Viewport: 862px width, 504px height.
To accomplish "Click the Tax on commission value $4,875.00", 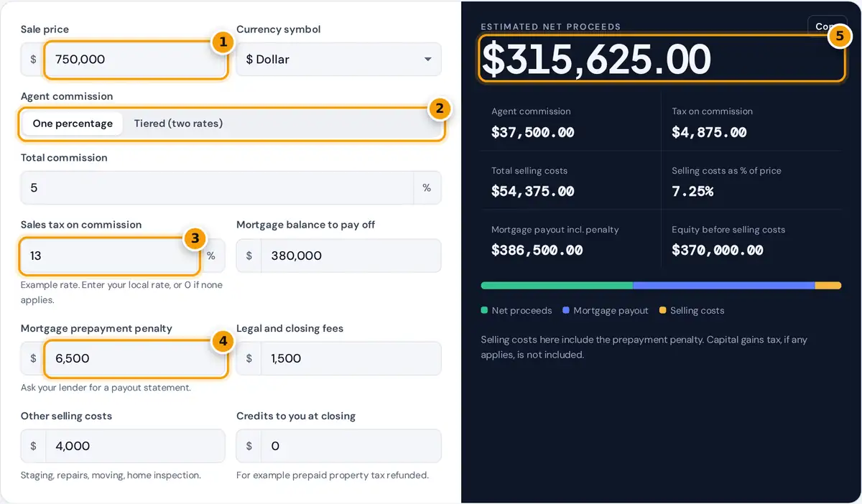I will coord(709,133).
